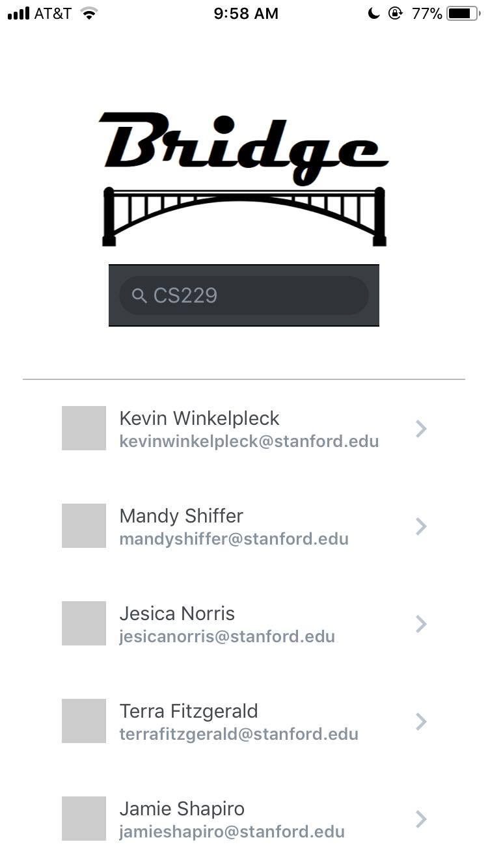The width and height of the screenshot is (488, 868).
Task: Tap chevron beside Jamie Shapiro
Action: (x=421, y=819)
